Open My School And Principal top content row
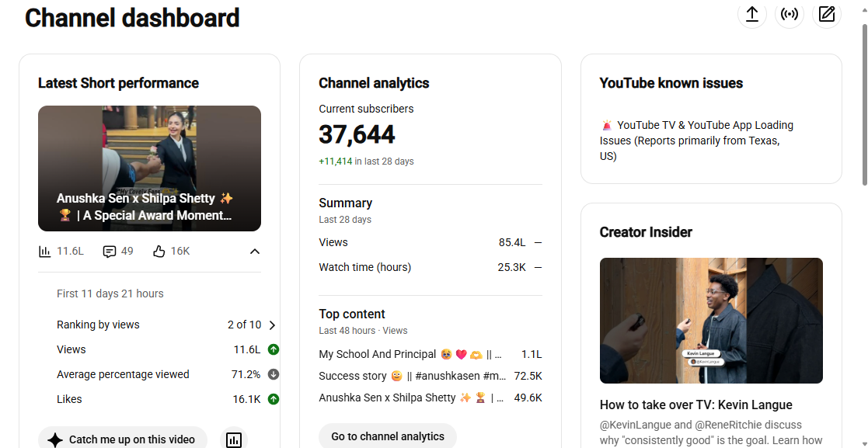The image size is (868, 448). coord(431,355)
